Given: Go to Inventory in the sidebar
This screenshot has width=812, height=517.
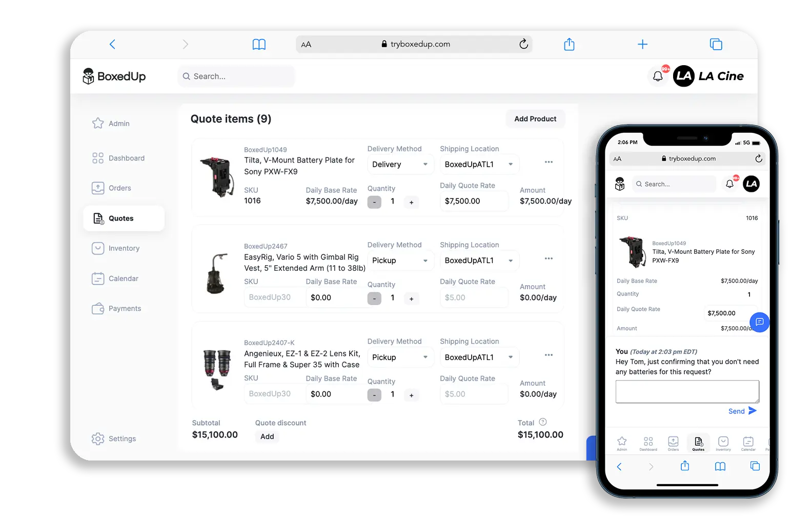Looking at the screenshot, I should (x=124, y=248).
